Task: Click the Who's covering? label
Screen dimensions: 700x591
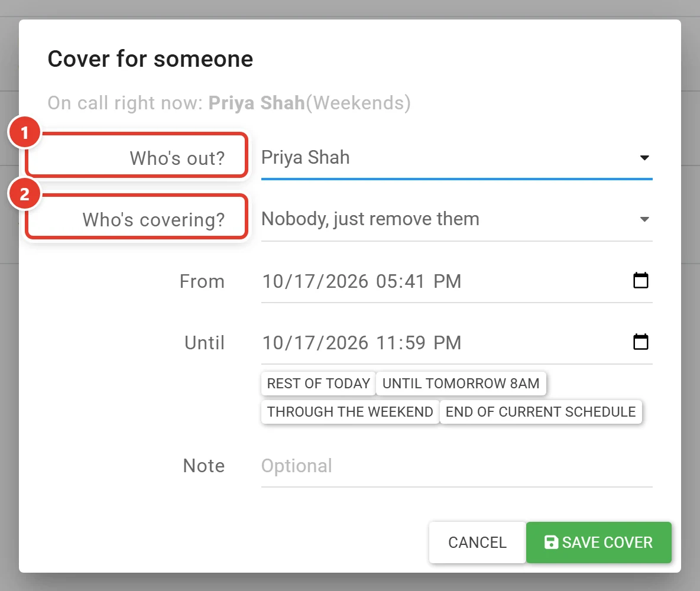Action: (154, 220)
